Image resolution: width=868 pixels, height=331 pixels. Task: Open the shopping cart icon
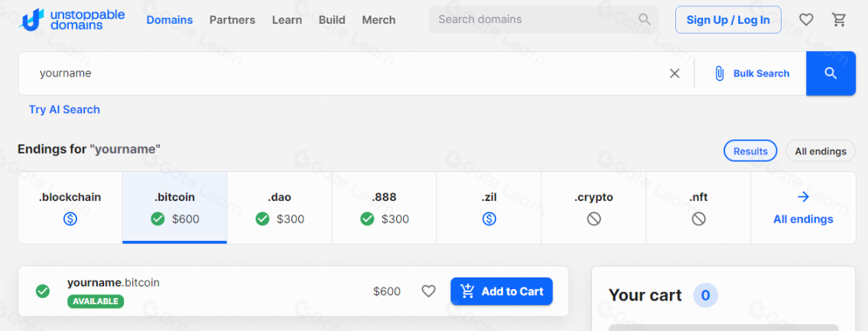(x=839, y=20)
